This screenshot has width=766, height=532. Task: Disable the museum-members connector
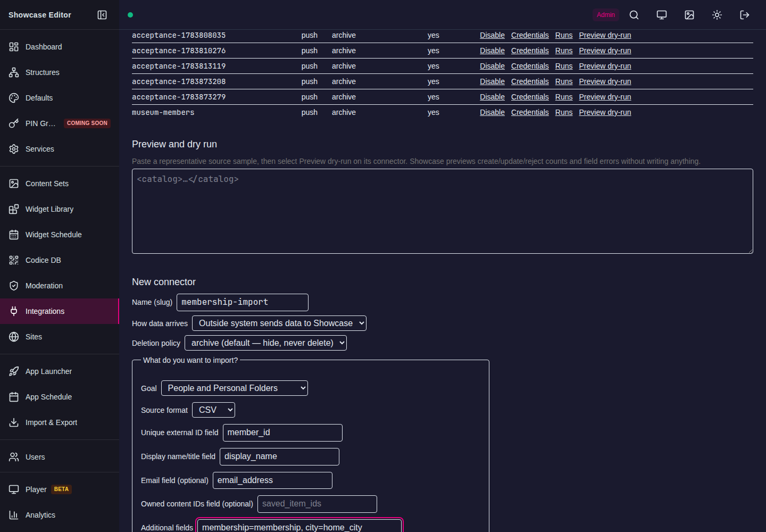492,112
